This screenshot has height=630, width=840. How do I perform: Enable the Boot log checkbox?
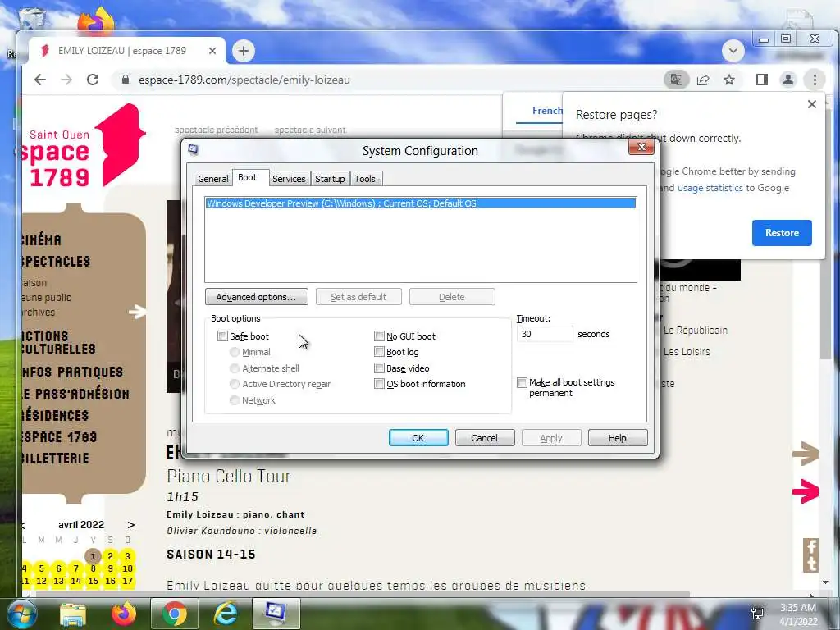[x=379, y=352]
